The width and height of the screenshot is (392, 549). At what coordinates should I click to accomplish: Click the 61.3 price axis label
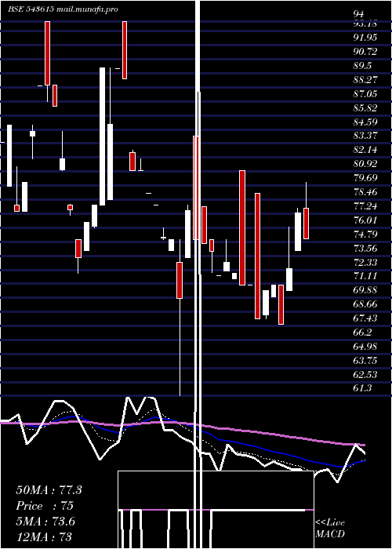362,388
